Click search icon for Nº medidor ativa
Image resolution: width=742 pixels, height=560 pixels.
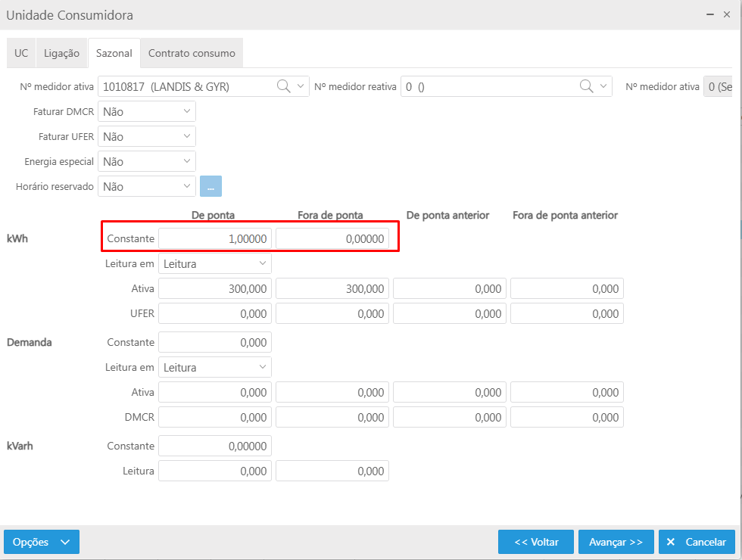pyautogui.click(x=283, y=86)
